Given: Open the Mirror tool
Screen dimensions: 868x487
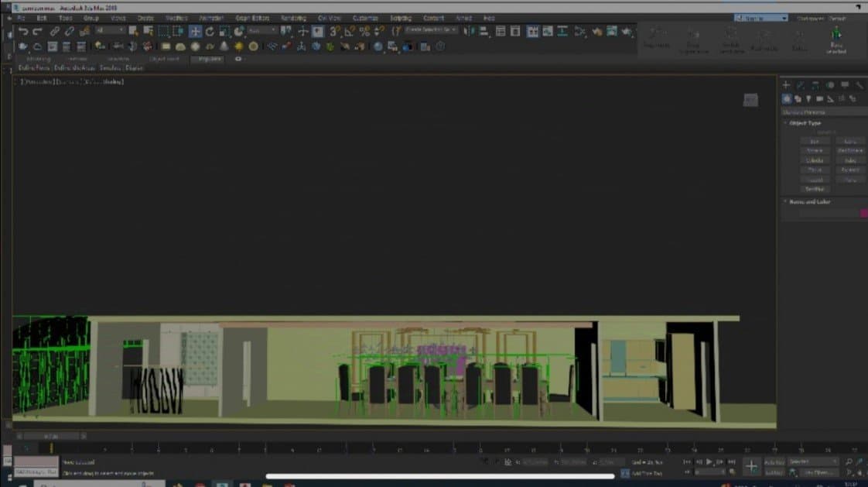Looking at the screenshot, I should [469, 32].
